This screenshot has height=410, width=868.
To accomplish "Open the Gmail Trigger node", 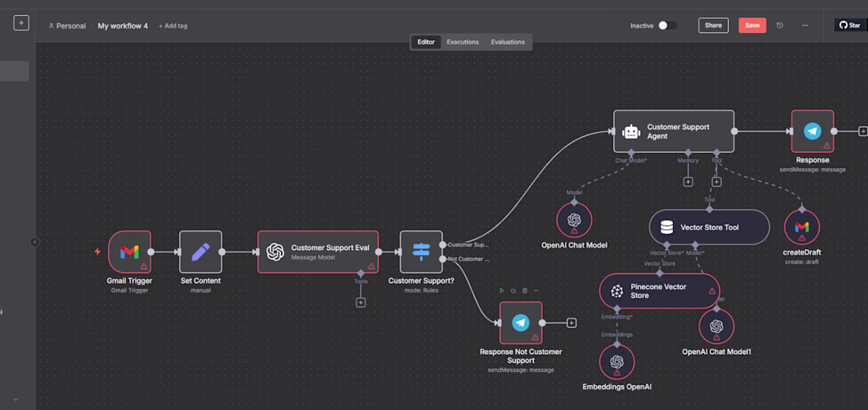I will (129, 252).
